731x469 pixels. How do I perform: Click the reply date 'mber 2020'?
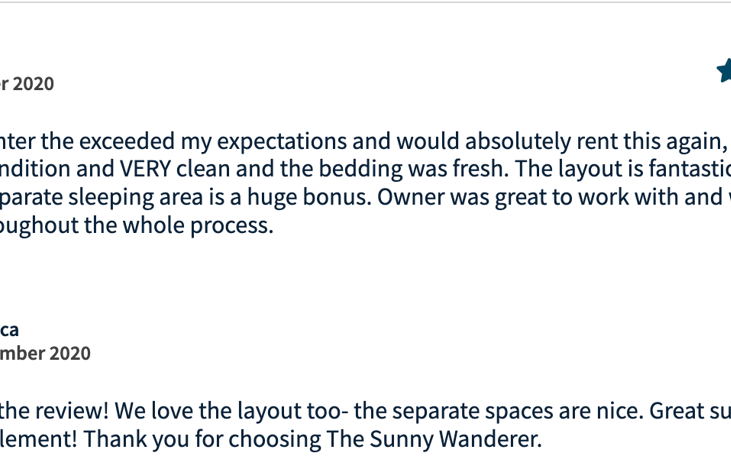point(45,353)
